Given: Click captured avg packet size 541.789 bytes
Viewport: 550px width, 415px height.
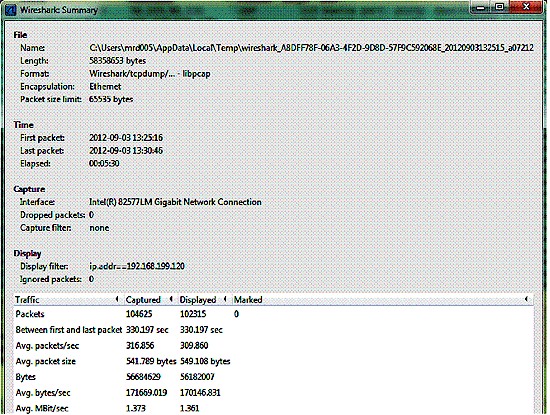Looking at the screenshot, I should [151, 361].
